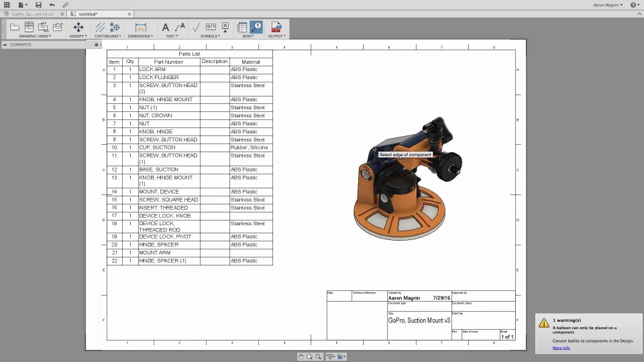644x362 pixels.
Task: Expand the Centerlines menu
Action: click(107, 36)
